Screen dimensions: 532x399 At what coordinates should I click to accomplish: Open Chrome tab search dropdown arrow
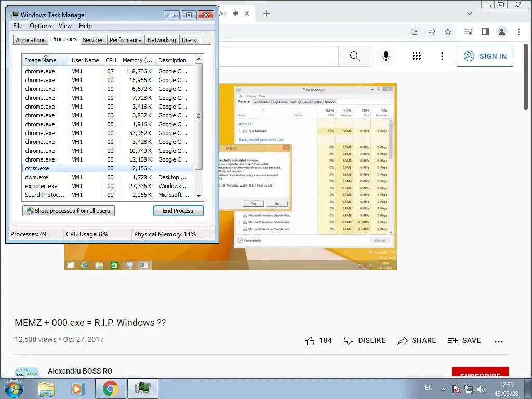(470, 14)
